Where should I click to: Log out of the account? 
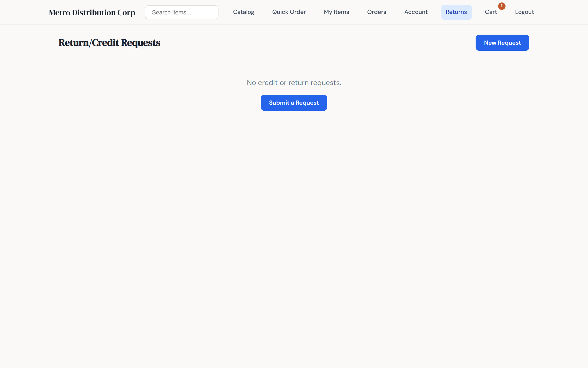pyautogui.click(x=524, y=12)
